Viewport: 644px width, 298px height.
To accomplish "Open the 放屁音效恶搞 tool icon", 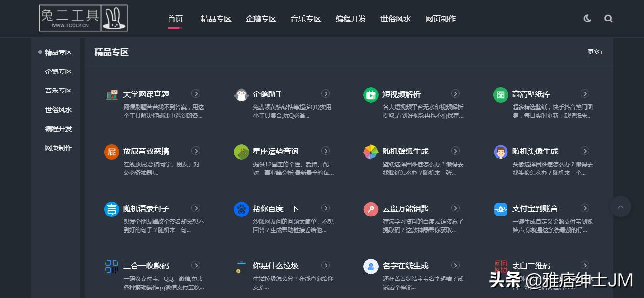I will (111, 151).
